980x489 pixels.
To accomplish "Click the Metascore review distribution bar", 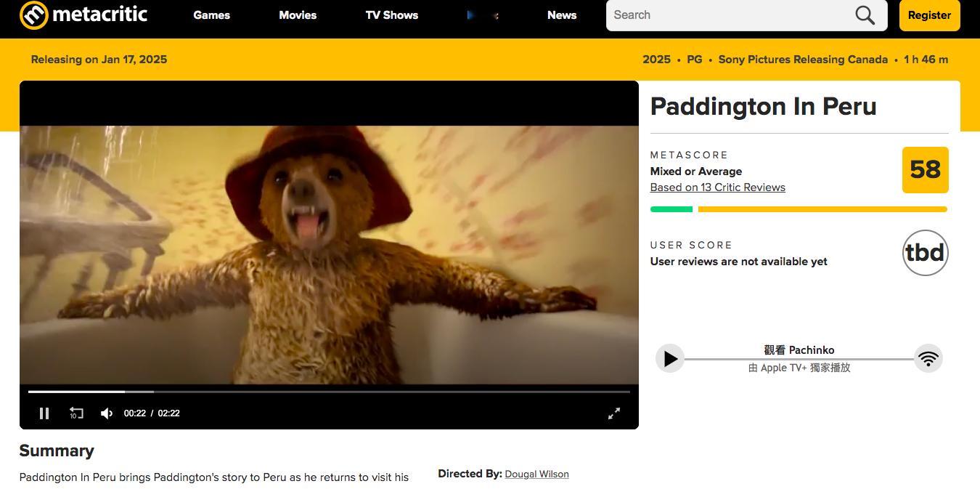I will pos(799,209).
